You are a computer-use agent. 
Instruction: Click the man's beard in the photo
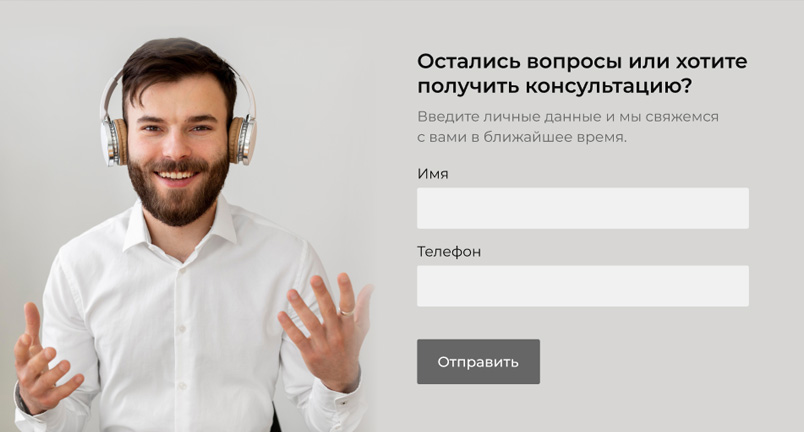(178, 195)
